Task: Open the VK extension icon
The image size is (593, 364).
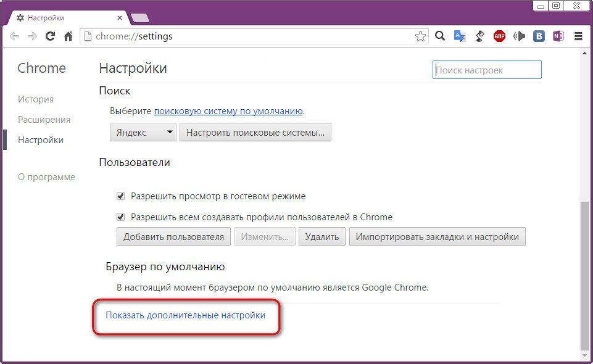Action: click(x=539, y=36)
